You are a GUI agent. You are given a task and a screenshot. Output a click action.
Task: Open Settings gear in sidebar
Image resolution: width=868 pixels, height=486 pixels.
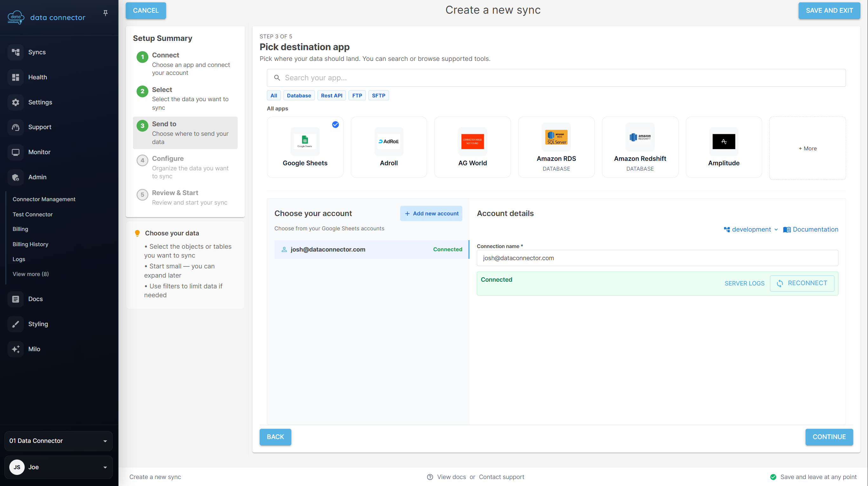pyautogui.click(x=16, y=102)
